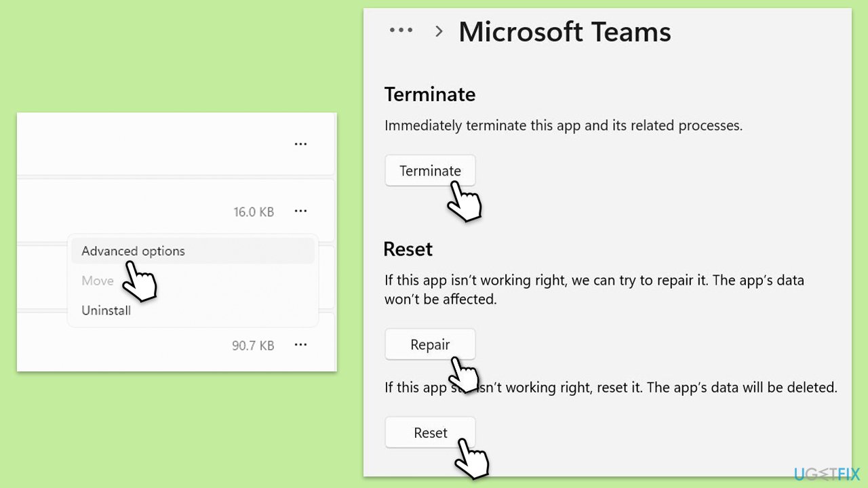Viewport: 868px width, 488px height.
Task: Click the greyed Move menu entry
Action: click(x=97, y=281)
